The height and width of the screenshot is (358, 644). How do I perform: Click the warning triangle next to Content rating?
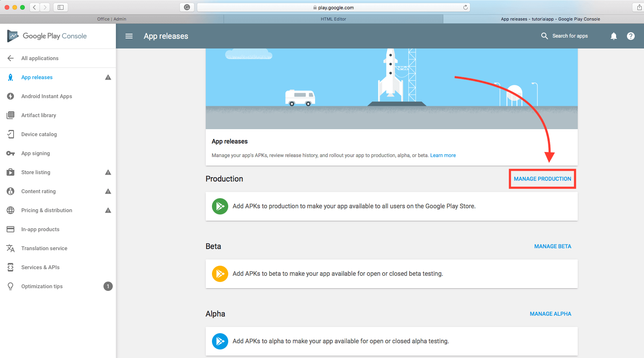click(108, 191)
